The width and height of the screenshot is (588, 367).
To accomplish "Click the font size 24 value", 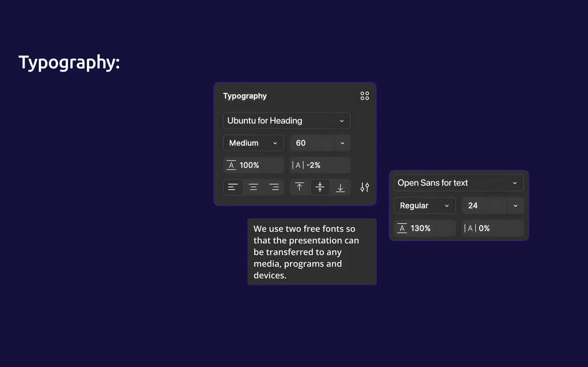I will [x=473, y=206].
